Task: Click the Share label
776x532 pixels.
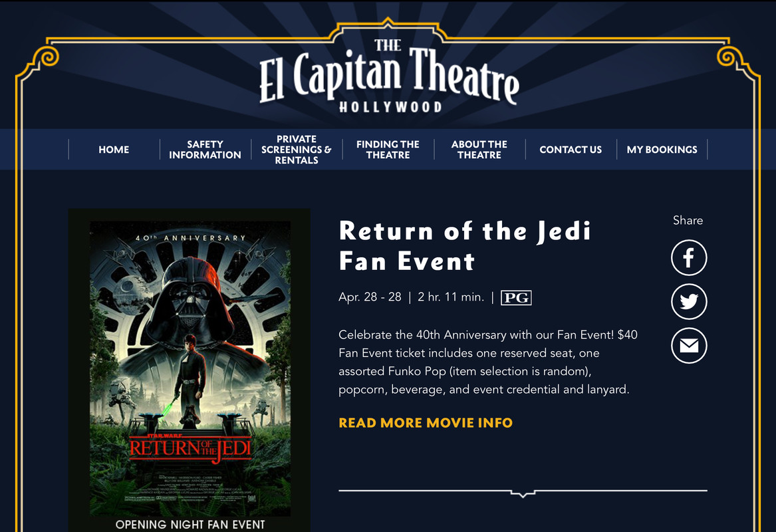Action: click(688, 220)
